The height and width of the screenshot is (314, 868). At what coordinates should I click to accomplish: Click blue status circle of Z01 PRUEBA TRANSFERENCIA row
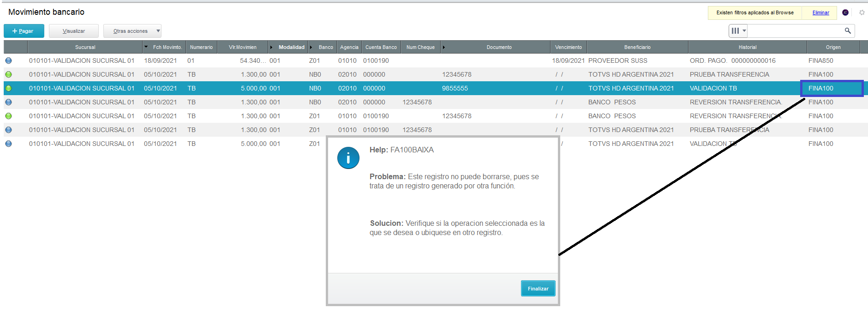click(8, 130)
